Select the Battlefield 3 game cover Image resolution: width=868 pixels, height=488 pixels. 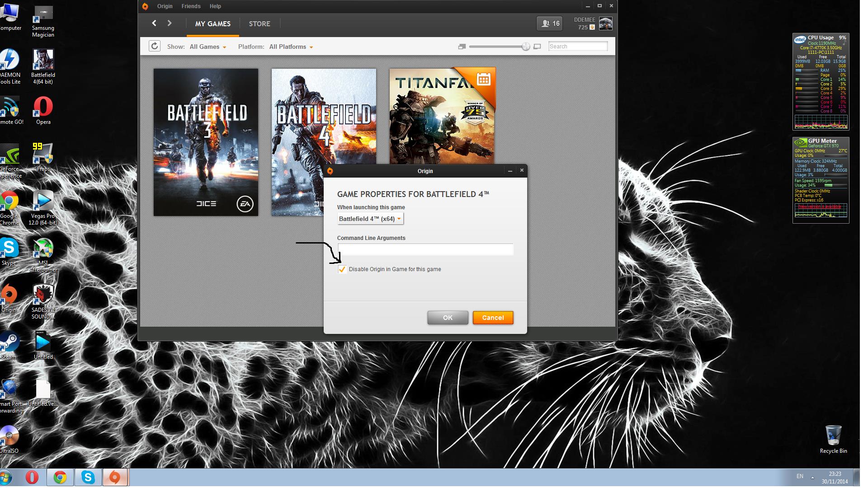click(206, 142)
